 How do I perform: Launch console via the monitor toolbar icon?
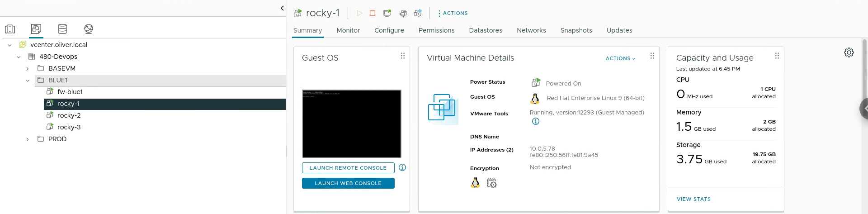pos(387,13)
